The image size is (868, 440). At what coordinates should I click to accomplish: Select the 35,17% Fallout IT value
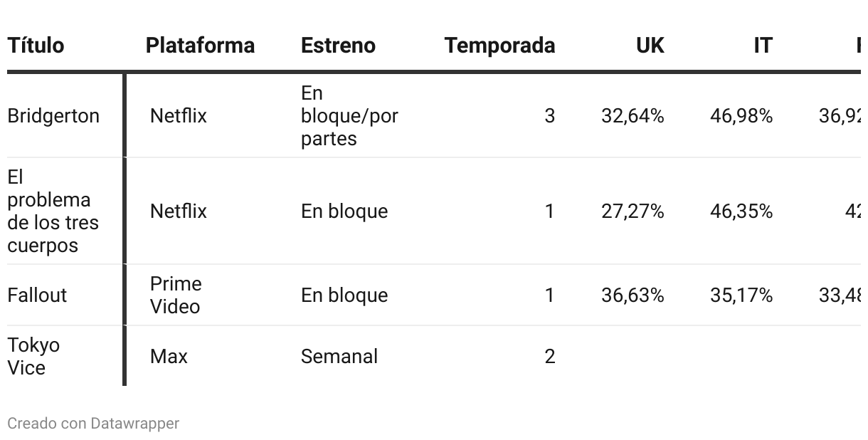[741, 295]
